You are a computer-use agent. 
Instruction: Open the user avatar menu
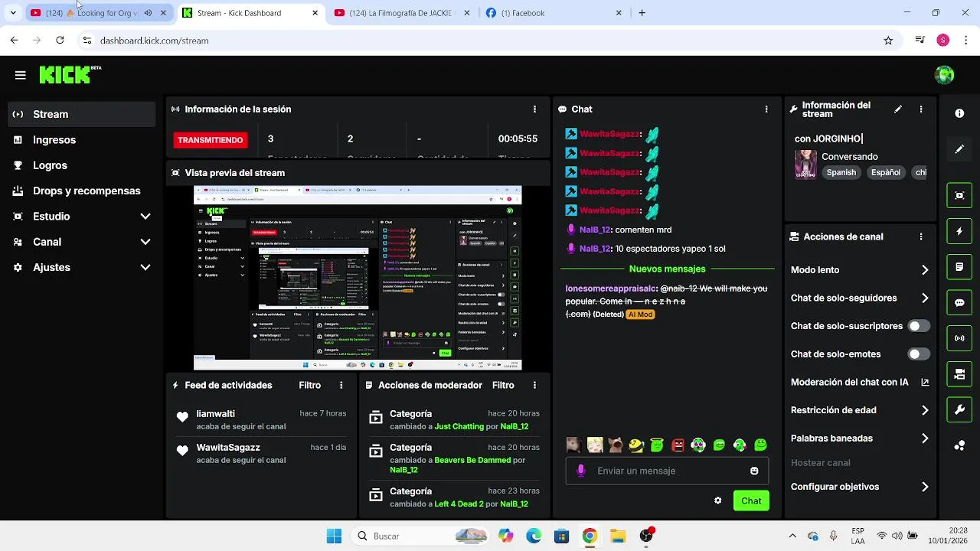pos(944,75)
